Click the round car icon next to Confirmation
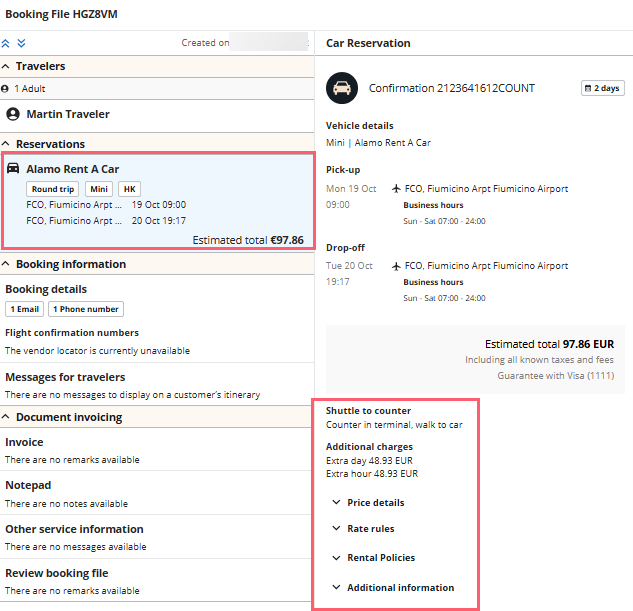 [342, 88]
